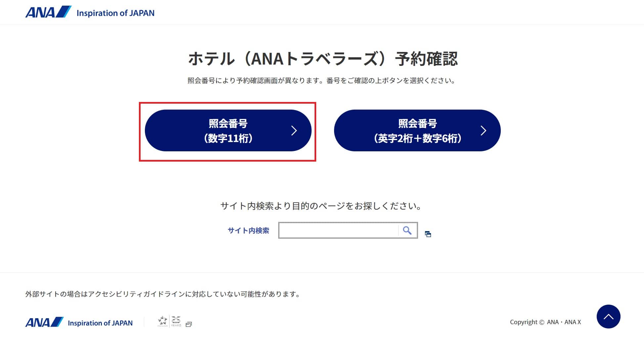Image resolution: width=644 pixels, height=348 pixels.
Task: Click the ANA logo in the header
Action: point(48,12)
